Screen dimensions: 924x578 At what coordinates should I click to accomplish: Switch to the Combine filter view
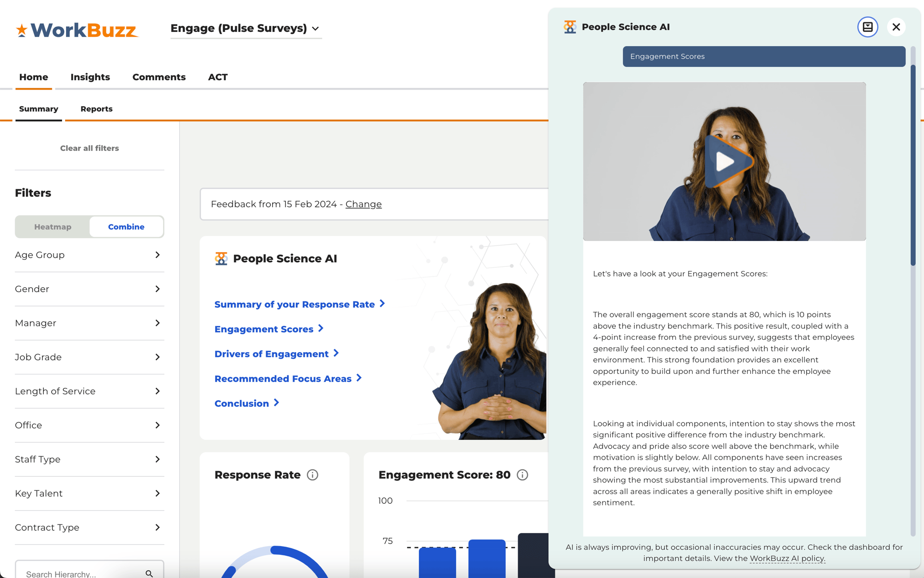pos(126,226)
